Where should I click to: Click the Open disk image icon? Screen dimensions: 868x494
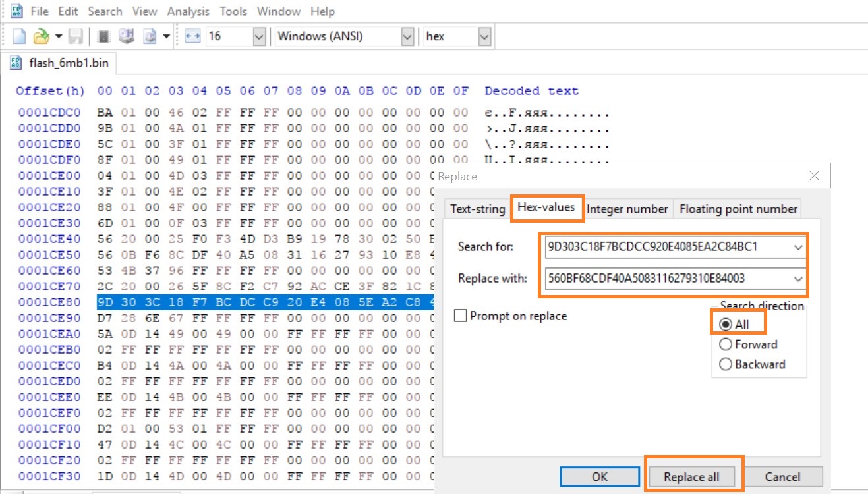click(x=150, y=37)
